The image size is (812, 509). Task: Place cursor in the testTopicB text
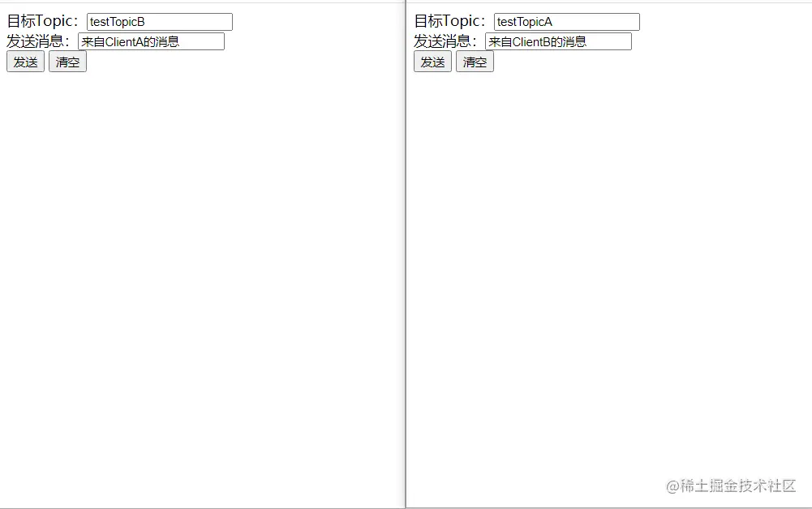pyautogui.click(x=117, y=22)
